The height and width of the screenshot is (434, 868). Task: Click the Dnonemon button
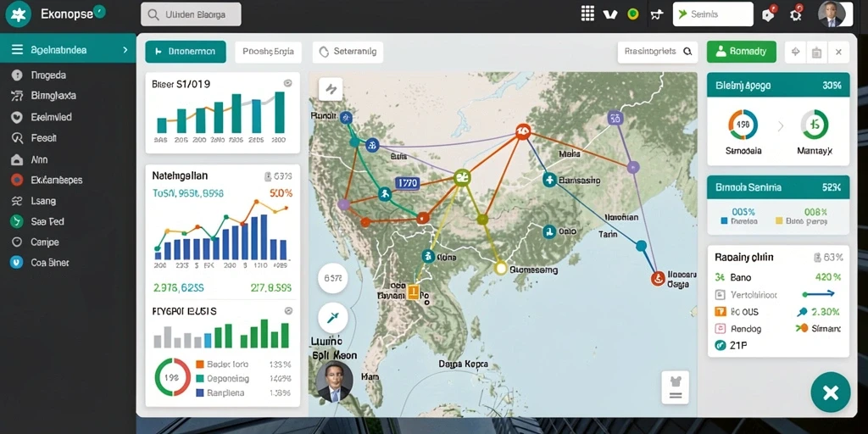(186, 52)
